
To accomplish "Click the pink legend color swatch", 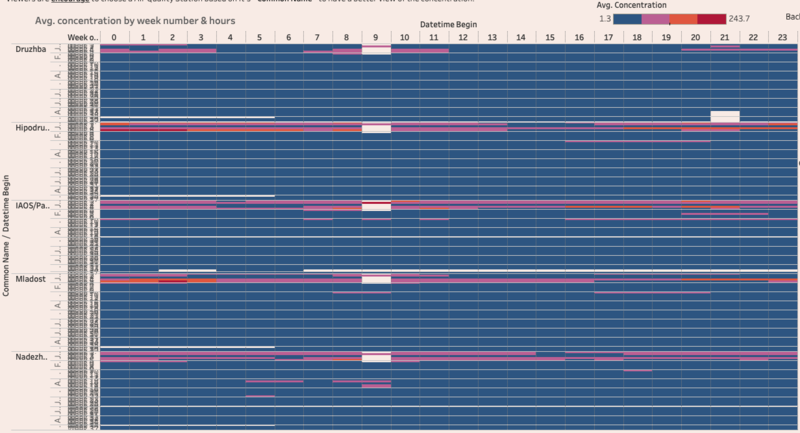I will click(655, 19).
